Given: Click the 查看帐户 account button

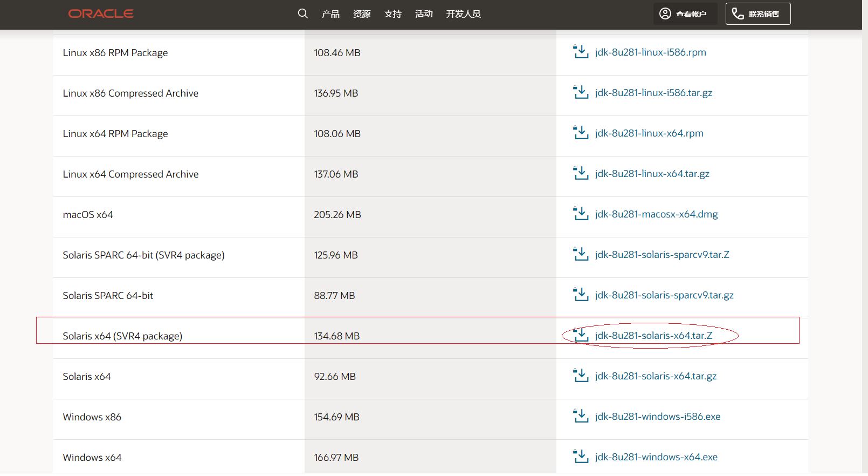Looking at the screenshot, I should [685, 14].
